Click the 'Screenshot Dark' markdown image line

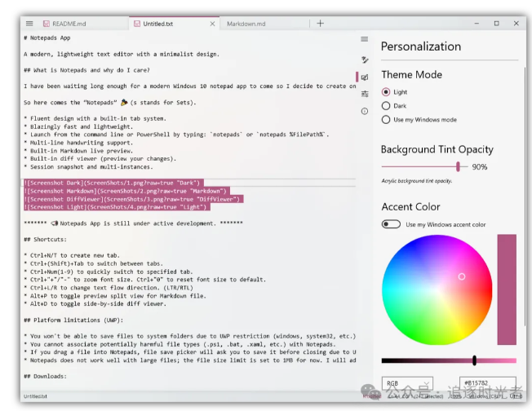pos(112,183)
